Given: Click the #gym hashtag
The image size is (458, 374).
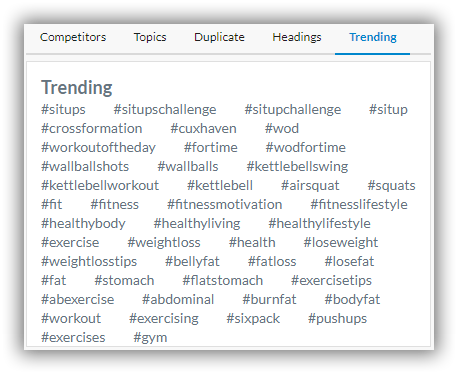Looking at the screenshot, I should tap(150, 338).
